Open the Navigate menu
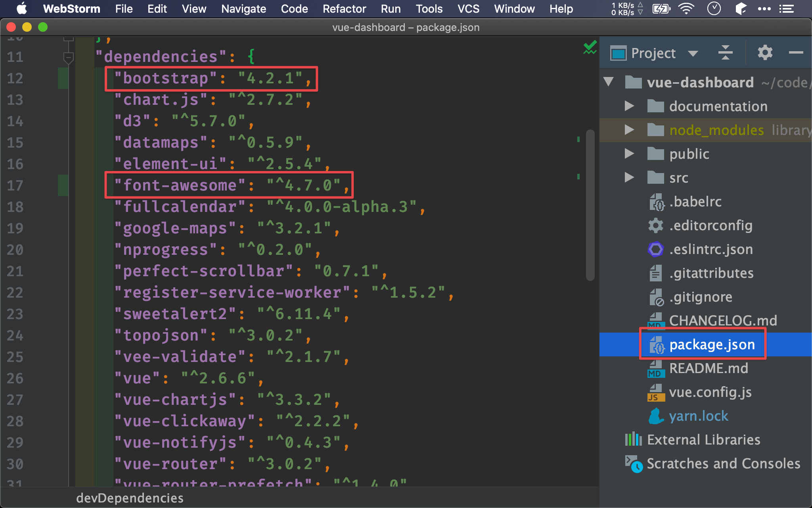The image size is (812, 508). [243, 8]
